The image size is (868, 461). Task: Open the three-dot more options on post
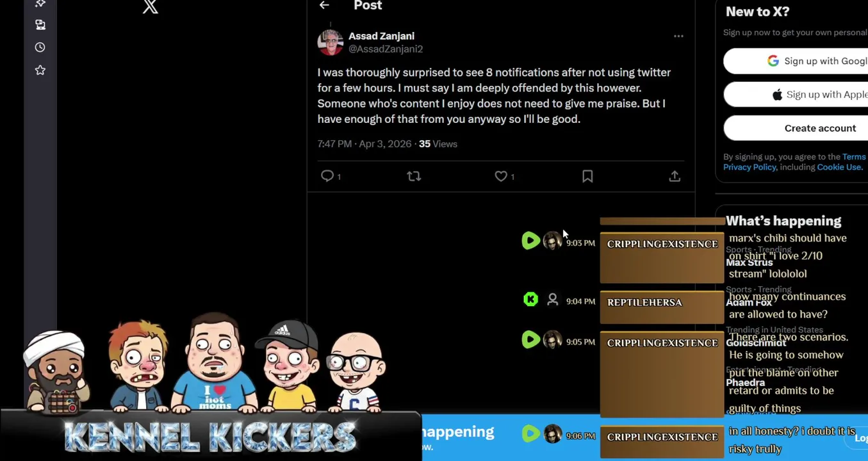[678, 36]
